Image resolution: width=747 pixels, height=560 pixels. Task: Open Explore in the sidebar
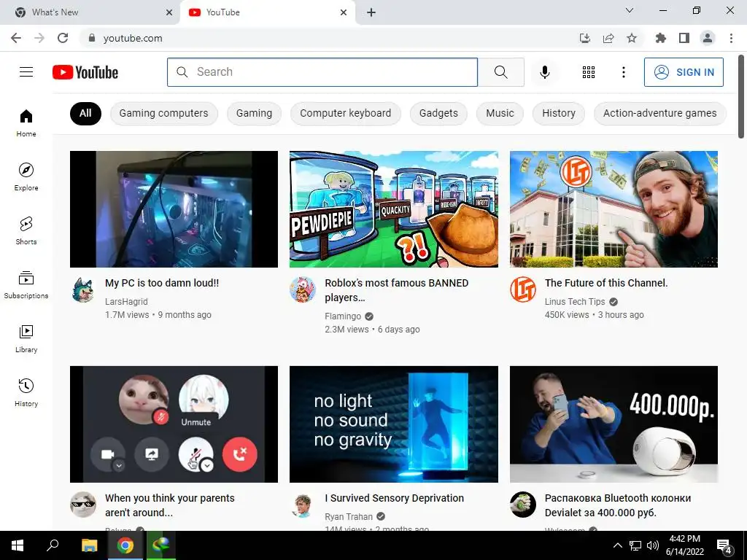point(26,176)
